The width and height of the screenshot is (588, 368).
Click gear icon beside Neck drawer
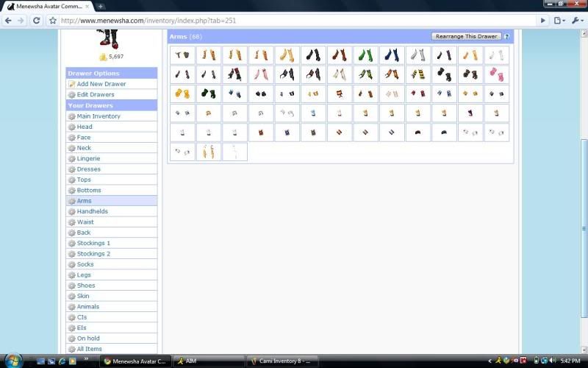click(x=71, y=148)
